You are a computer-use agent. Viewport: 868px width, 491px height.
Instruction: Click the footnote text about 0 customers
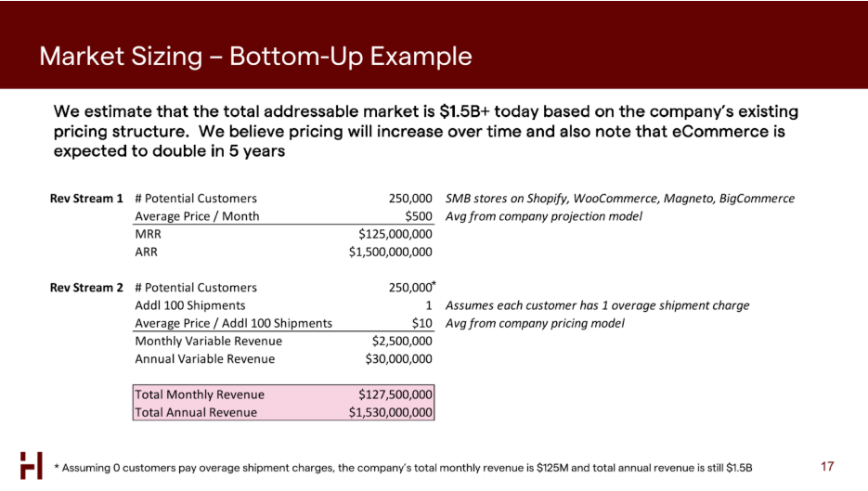[403, 466]
